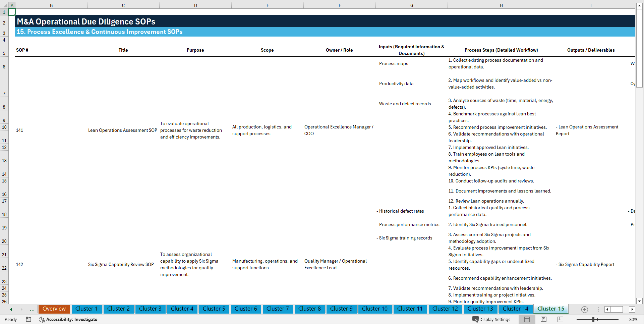Click the previous sheet navigation arrow
This screenshot has width=644, height=324.
(11, 309)
